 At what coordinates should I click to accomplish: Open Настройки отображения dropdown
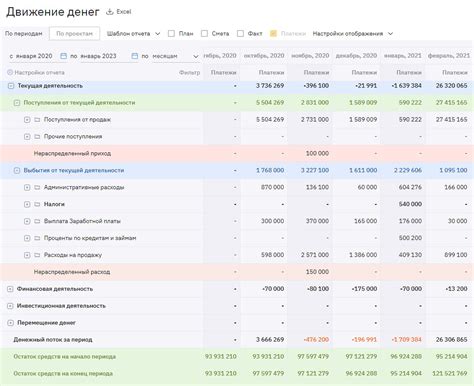(353, 34)
